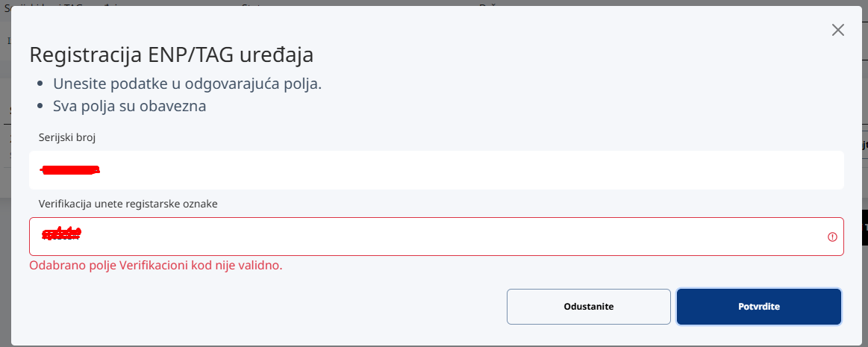868x347 pixels.
Task: Focus the Serijski broj input field
Action: [448, 170]
